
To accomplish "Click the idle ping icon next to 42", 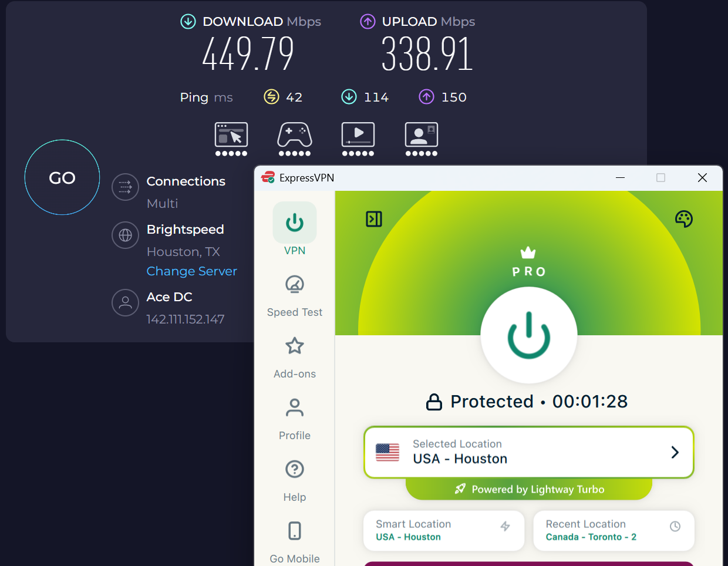I will [x=271, y=97].
